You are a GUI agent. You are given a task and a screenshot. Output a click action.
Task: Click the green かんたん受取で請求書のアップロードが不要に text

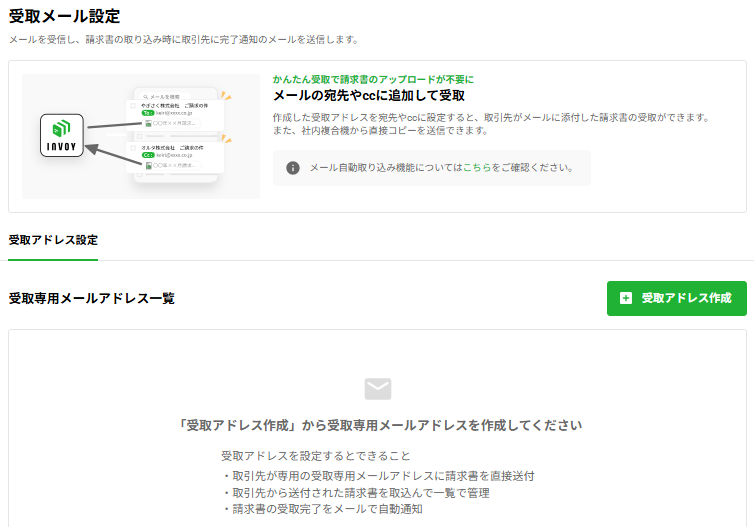pyautogui.click(x=373, y=79)
